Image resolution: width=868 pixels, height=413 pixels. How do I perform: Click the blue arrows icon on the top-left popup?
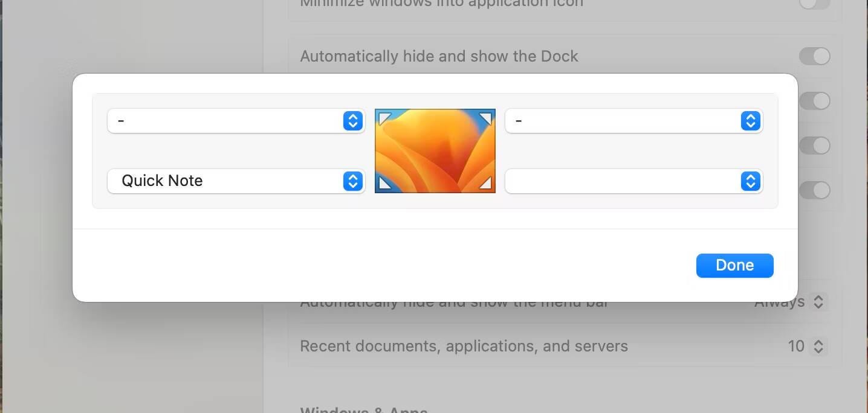[x=352, y=121]
